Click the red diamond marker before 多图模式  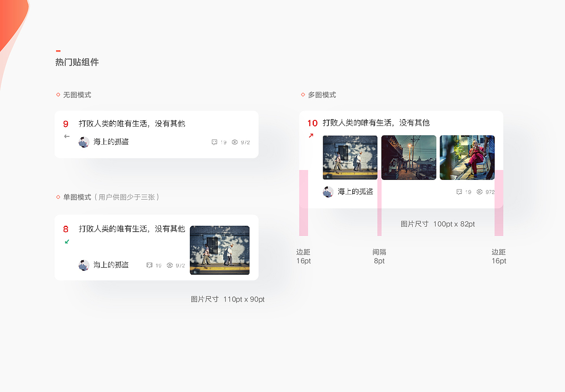[302, 94]
